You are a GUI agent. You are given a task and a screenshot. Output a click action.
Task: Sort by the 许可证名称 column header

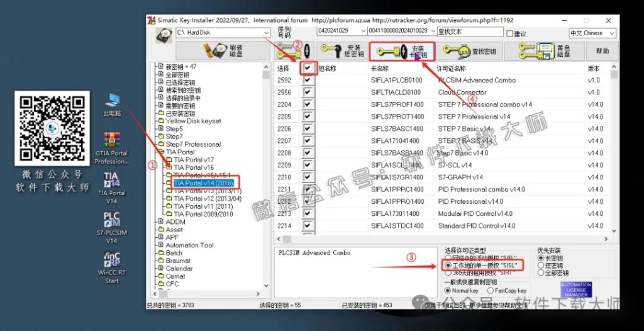click(451, 69)
